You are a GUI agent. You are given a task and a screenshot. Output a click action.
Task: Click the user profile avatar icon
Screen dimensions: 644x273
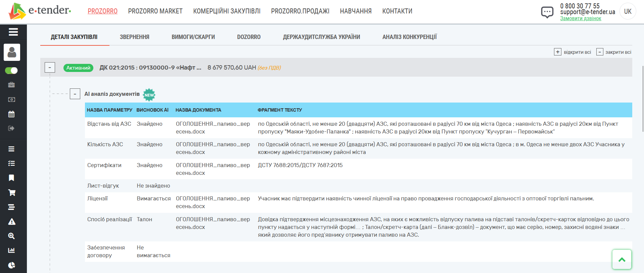(12, 52)
